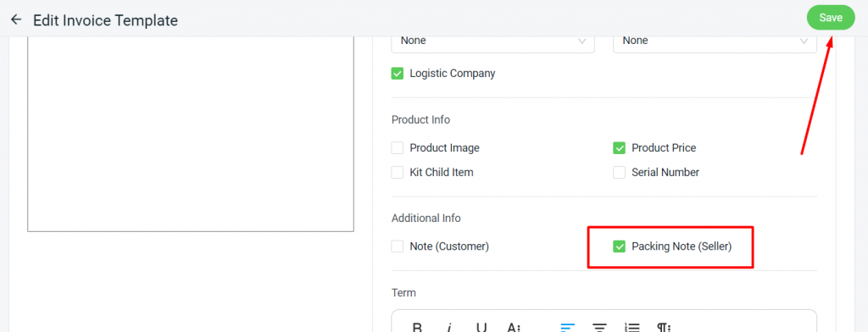Insert an ordered list in Term editor

[x=632, y=327]
